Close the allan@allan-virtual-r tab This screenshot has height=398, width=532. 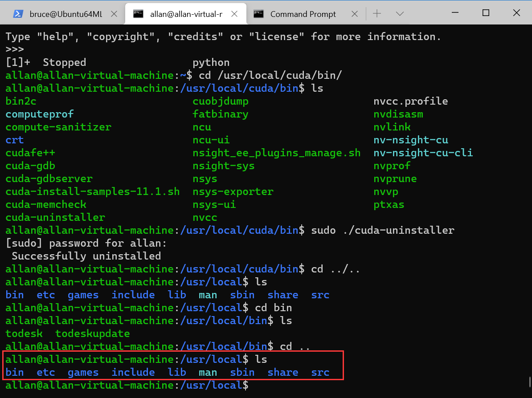click(234, 14)
